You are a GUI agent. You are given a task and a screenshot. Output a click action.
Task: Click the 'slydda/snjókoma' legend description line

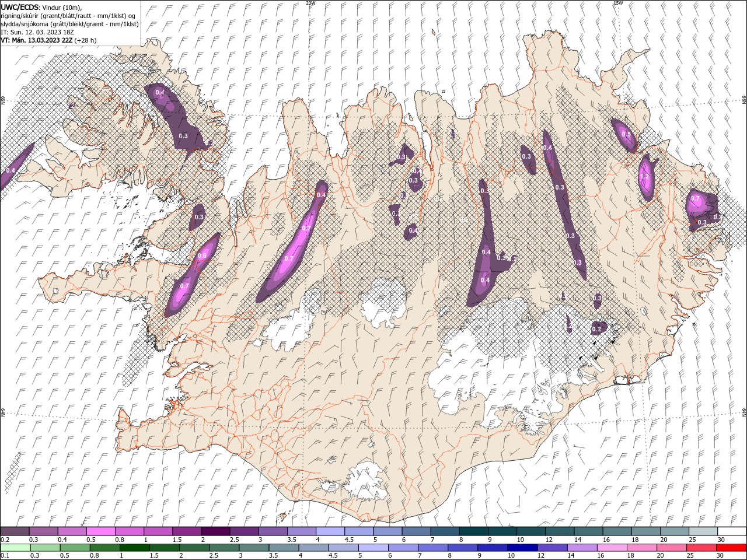point(69,24)
